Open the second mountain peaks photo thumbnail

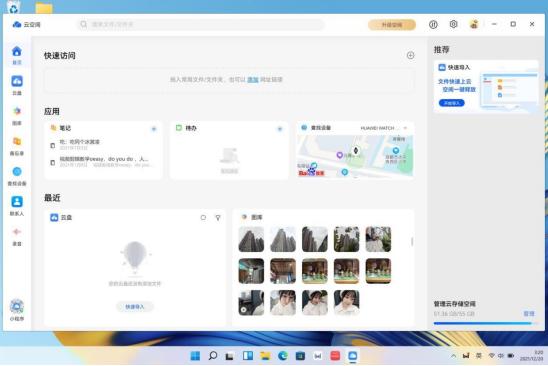coord(283,239)
